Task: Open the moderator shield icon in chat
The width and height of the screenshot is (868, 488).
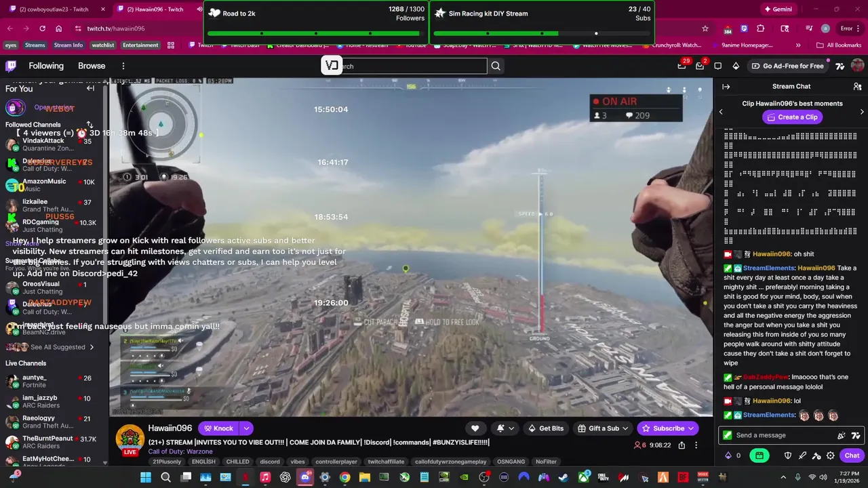Action: [x=788, y=455]
